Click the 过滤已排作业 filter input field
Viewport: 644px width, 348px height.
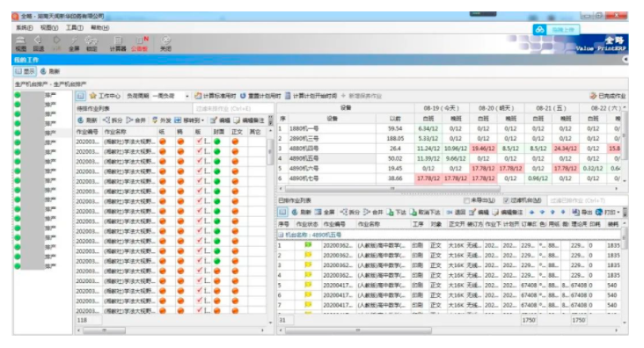pyautogui.click(x=588, y=200)
